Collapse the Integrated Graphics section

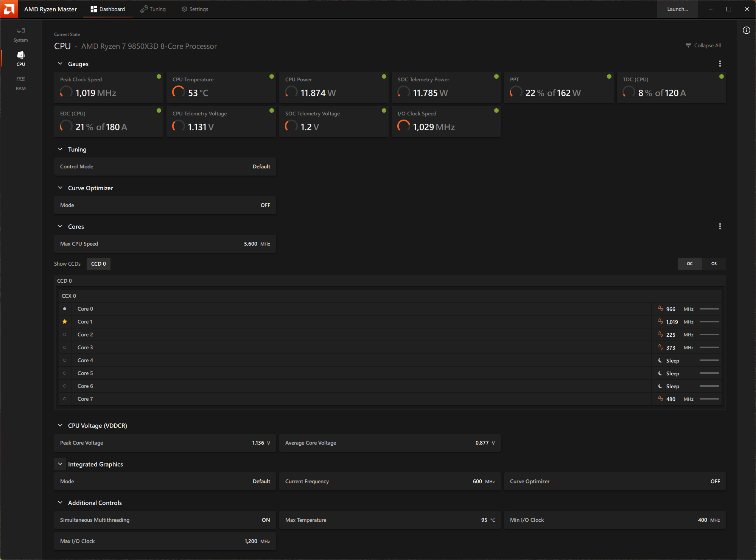(60, 464)
